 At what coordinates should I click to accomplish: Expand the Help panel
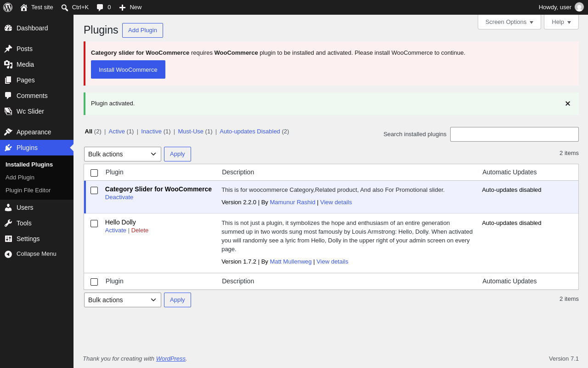point(561,22)
